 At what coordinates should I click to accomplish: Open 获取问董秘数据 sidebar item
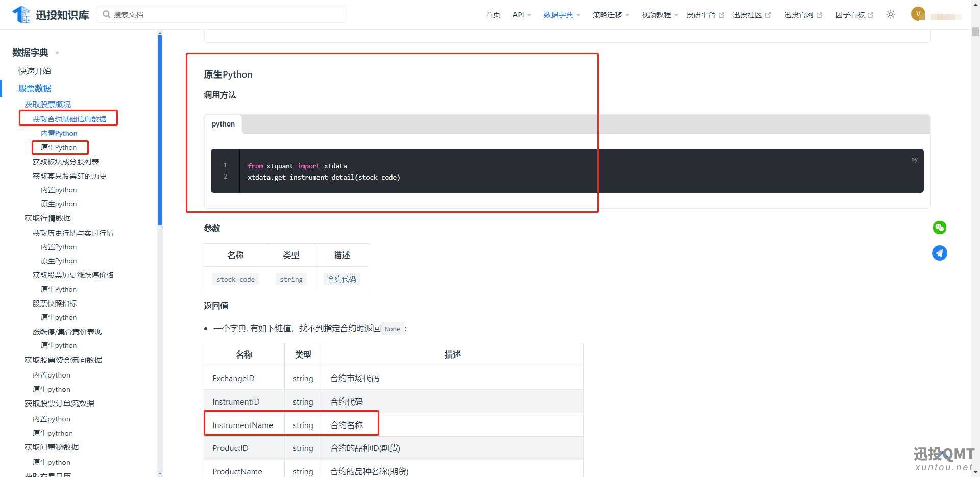tap(52, 447)
